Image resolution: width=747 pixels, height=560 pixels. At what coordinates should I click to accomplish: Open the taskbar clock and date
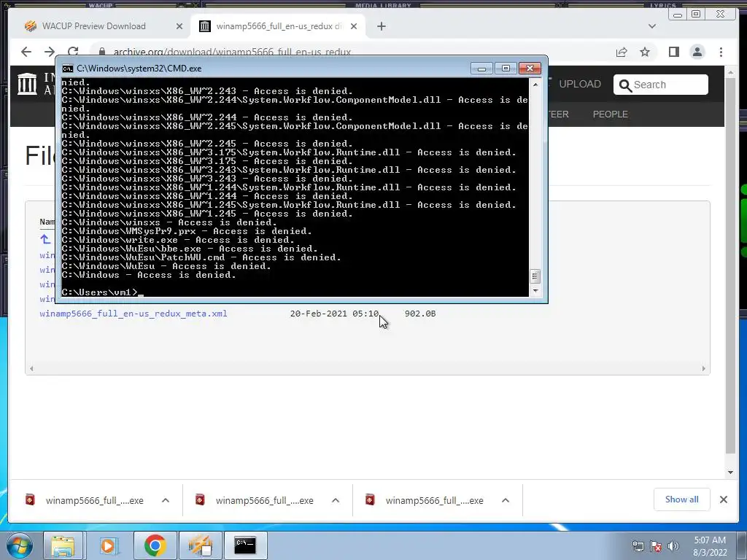(710, 546)
